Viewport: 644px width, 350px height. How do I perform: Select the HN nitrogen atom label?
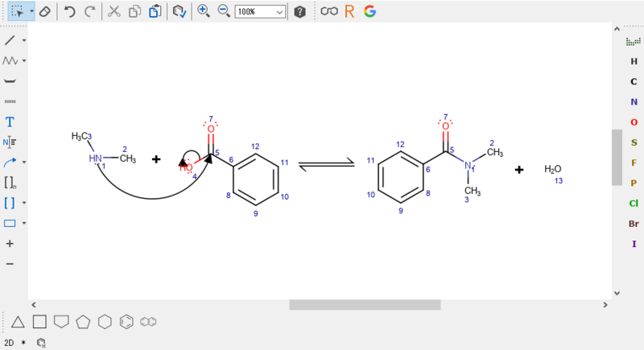pos(95,159)
